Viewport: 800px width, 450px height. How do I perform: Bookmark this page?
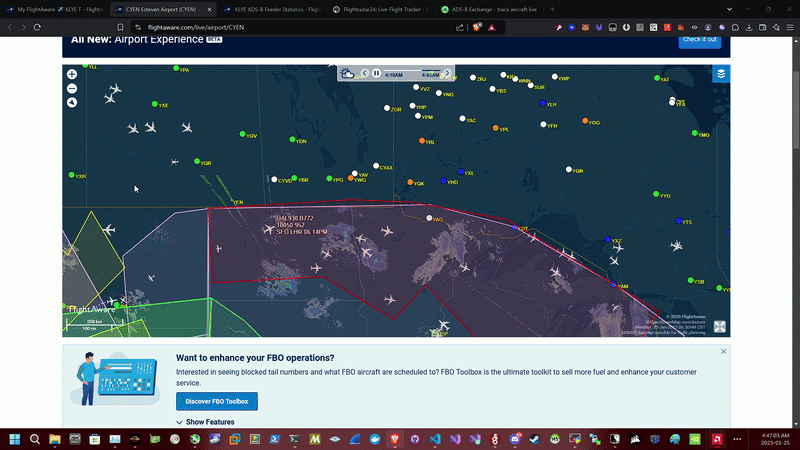click(120, 27)
